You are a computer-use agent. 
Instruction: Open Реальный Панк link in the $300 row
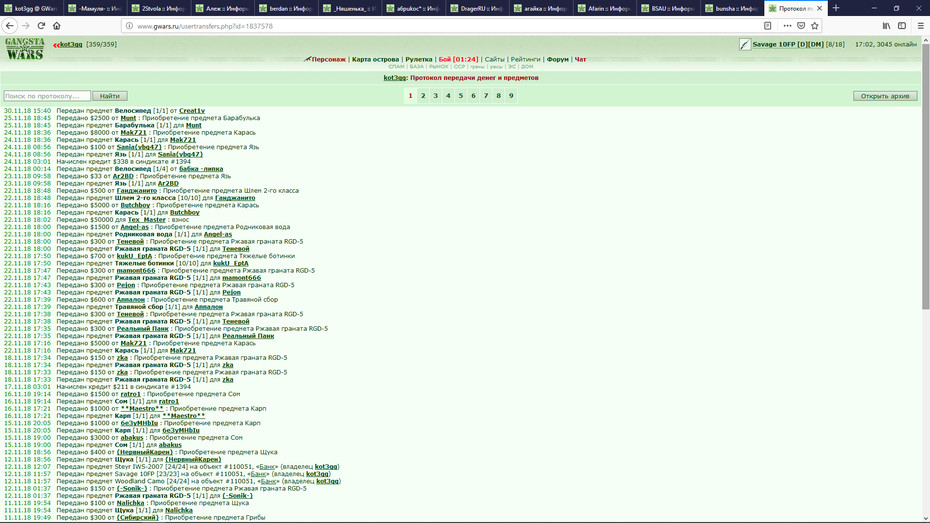click(x=142, y=329)
